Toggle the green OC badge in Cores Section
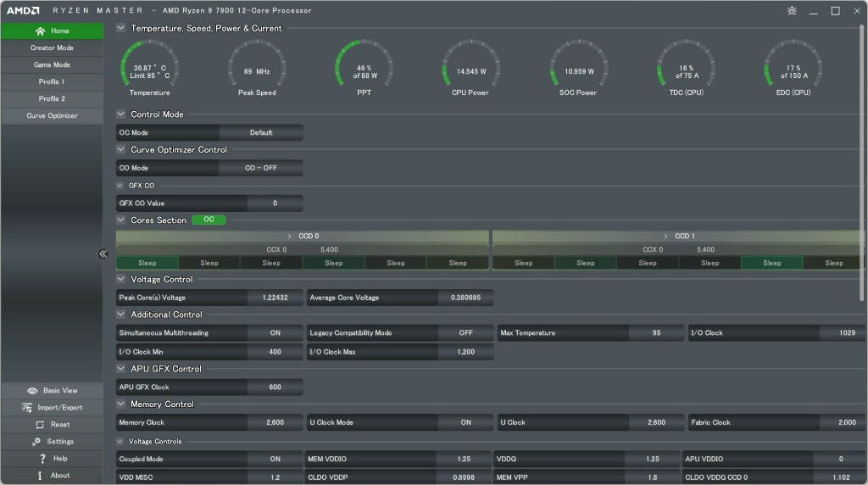 click(209, 220)
